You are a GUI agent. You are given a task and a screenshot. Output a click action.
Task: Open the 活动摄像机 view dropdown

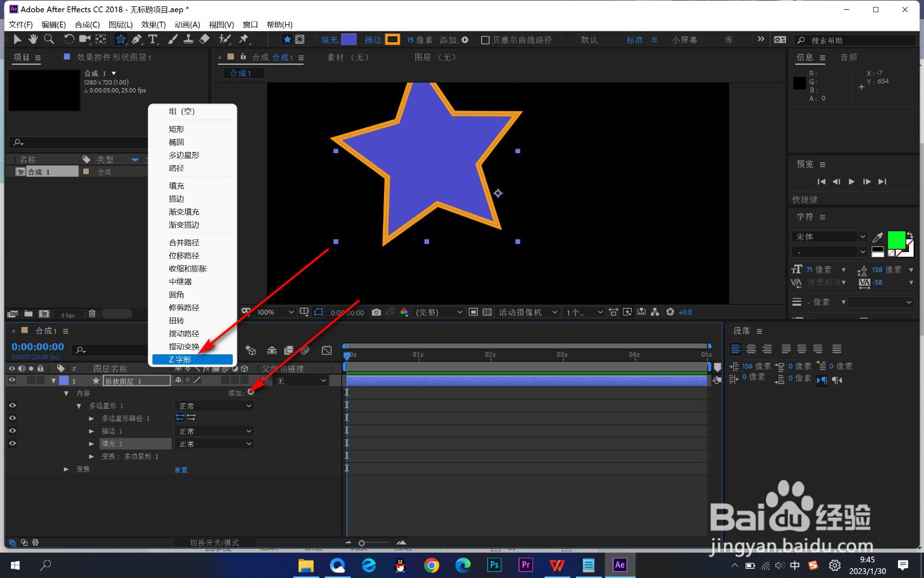(x=528, y=312)
